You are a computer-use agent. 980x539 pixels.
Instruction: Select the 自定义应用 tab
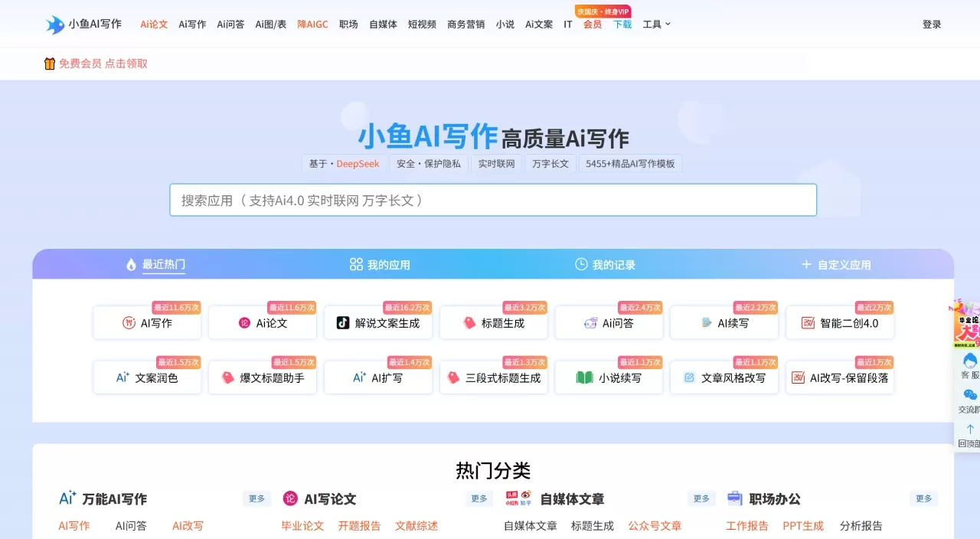836,265
